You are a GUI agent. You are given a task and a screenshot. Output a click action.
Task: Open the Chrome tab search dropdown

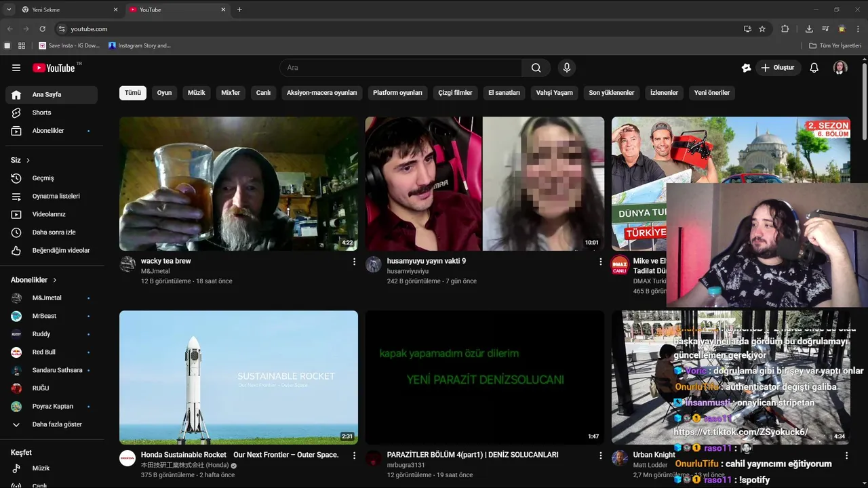tap(9, 9)
